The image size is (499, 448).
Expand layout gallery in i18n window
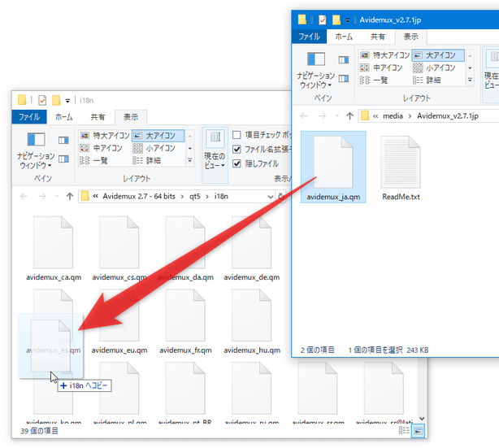pyautogui.click(x=190, y=160)
